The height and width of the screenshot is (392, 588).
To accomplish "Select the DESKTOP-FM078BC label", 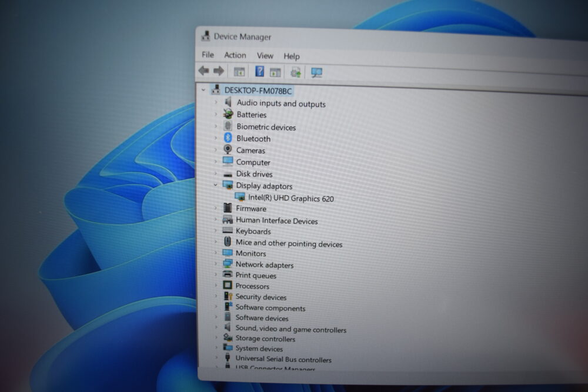I will click(x=258, y=91).
